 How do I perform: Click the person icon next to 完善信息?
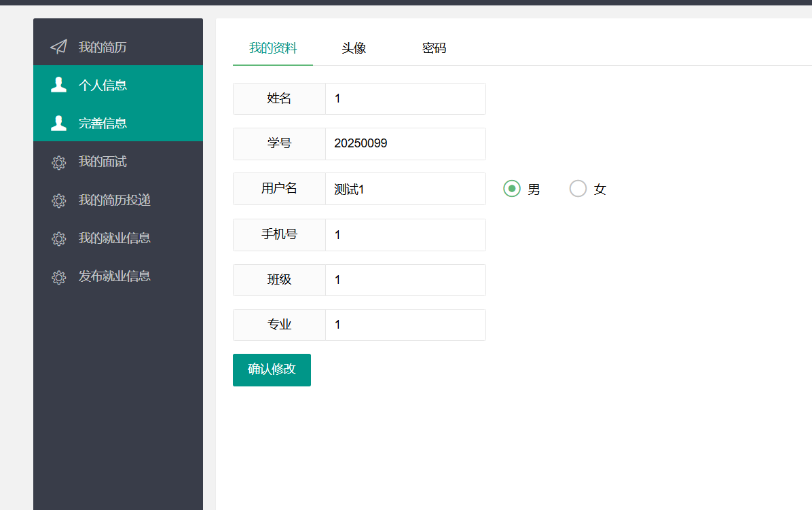[59, 123]
